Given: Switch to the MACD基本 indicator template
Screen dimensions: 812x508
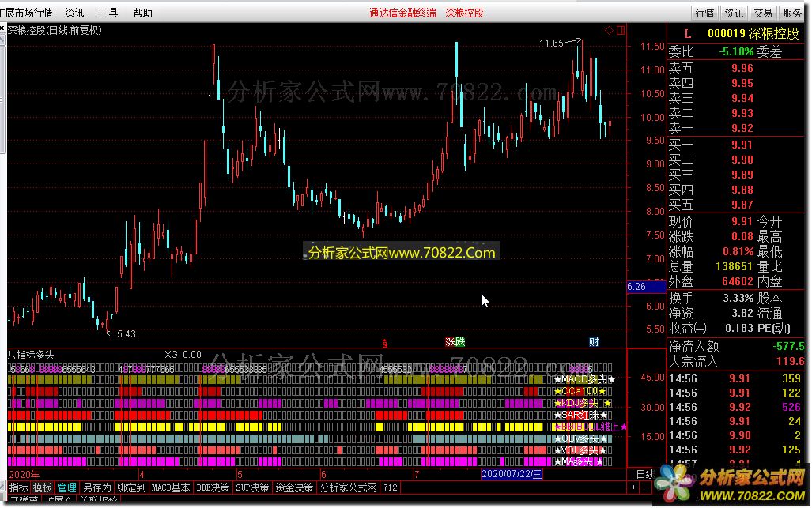Looking at the screenshot, I should pyautogui.click(x=170, y=487).
